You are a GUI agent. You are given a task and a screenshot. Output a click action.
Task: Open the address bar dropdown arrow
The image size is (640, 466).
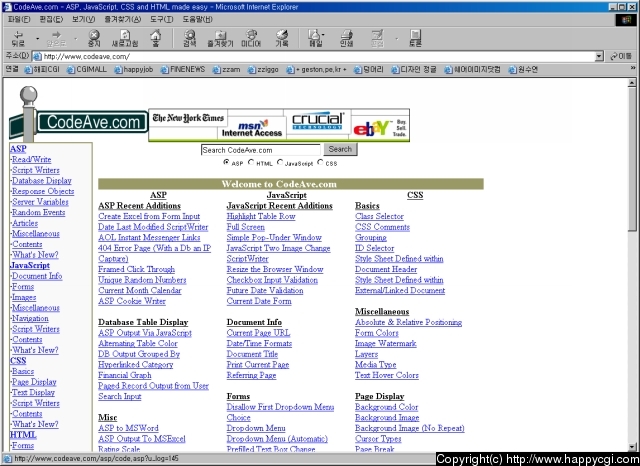click(599, 56)
